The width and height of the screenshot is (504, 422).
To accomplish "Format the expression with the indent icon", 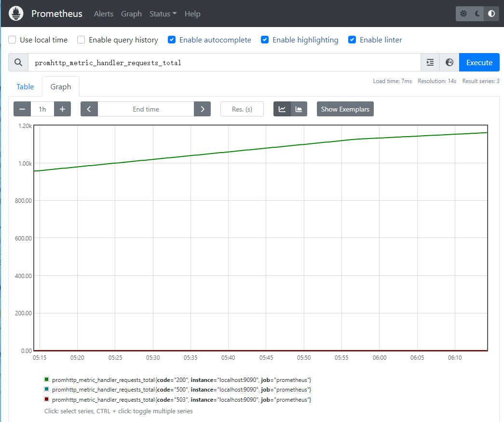I will pyautogui.click(x=430, y=62).
